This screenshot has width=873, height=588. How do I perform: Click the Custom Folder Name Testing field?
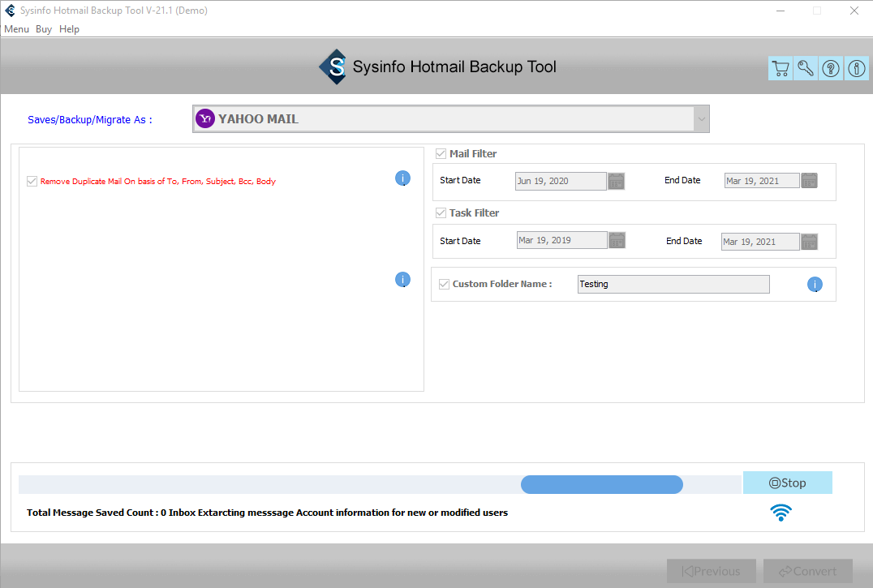(673, 284)
